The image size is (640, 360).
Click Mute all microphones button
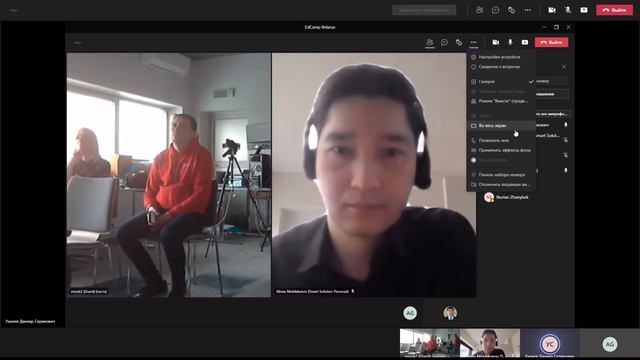[552, 114]
